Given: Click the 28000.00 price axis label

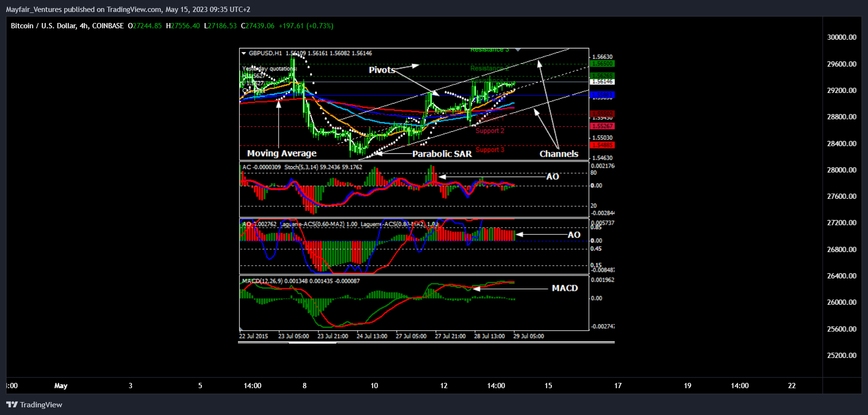Looking at the screenshot, I should pos(842,170).
